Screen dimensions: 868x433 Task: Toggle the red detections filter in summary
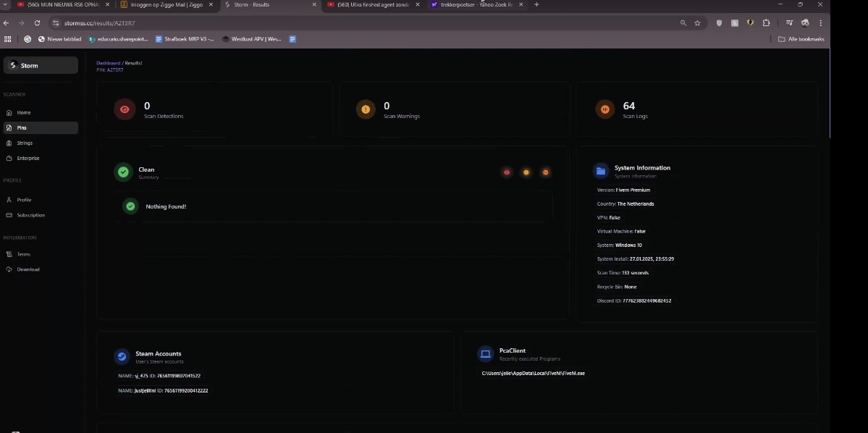[507, 172]
